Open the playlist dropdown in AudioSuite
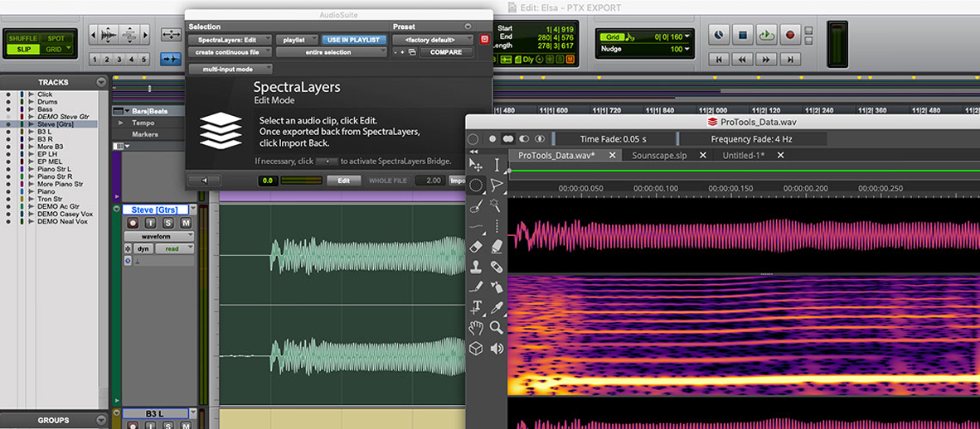980x429 pixels. [x=297, y=40]
